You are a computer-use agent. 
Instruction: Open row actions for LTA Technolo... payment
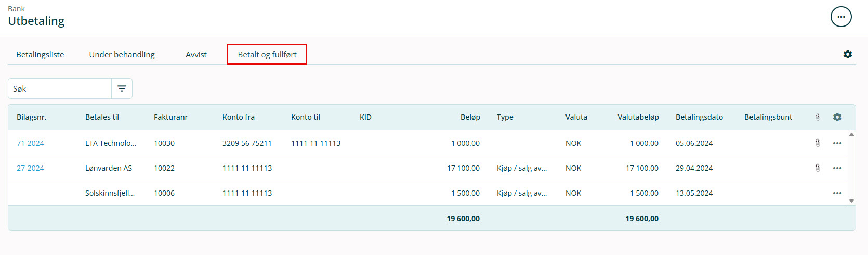tap(837, 143)
